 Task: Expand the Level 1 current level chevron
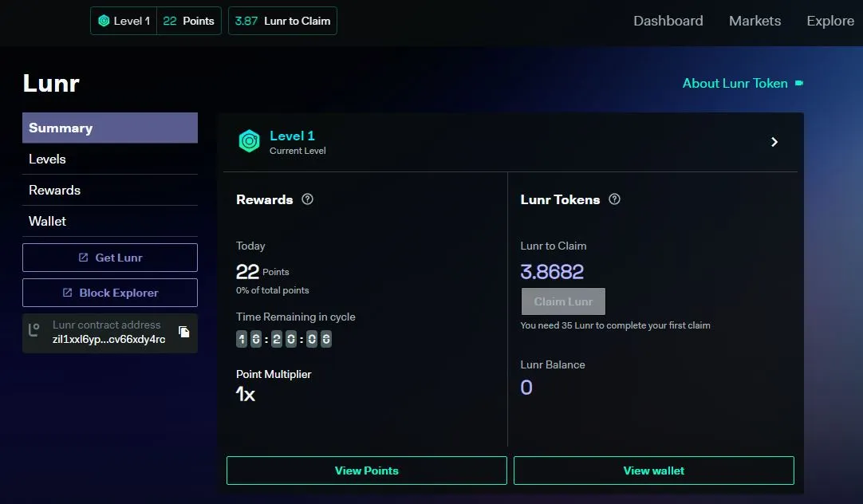tap(774, 142)
